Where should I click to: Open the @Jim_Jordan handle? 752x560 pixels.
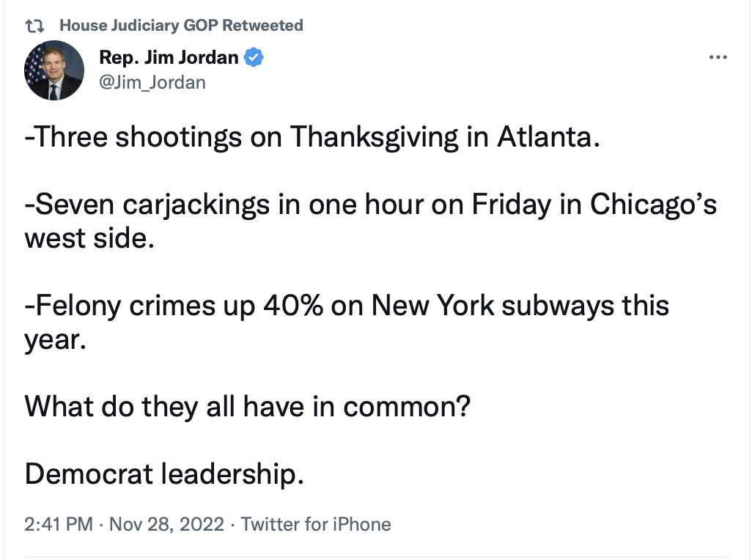[152, 82]
